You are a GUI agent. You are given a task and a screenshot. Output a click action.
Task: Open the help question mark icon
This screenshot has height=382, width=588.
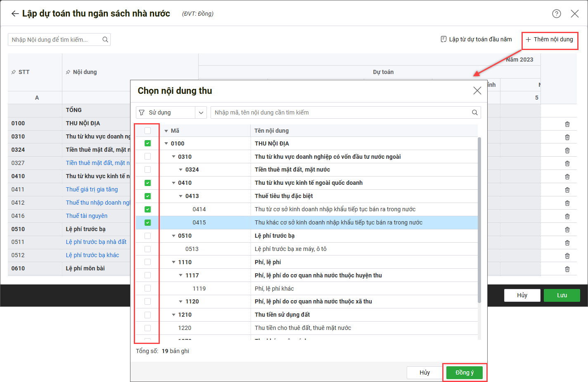coord(556,14)
